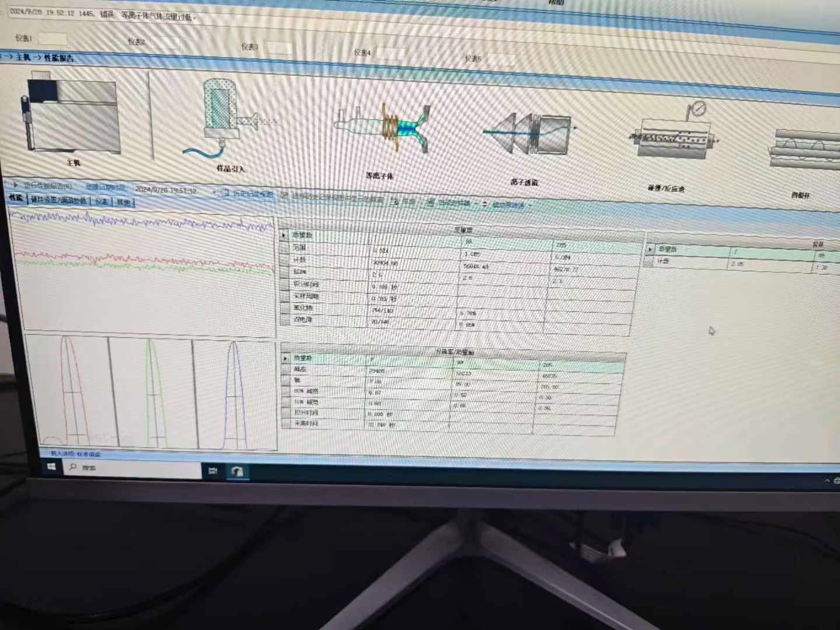The height and width of the screenshot is (630, 840).
Task: Switch to the 性能 tab
Action: 16,199
